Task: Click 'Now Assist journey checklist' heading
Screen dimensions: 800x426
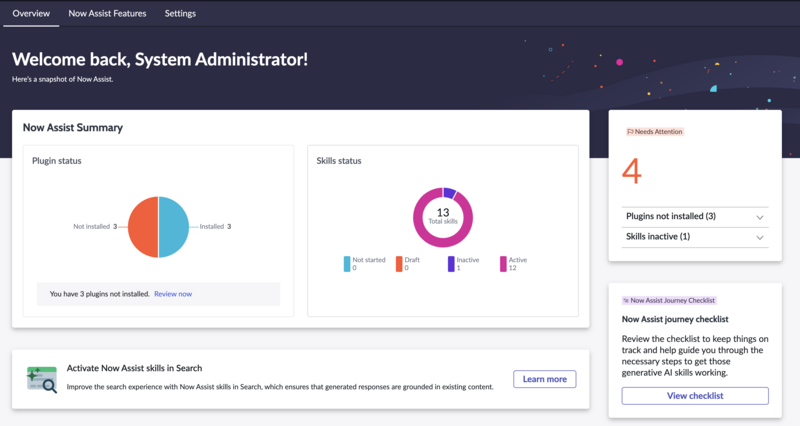Action: [x=675, y=319]
